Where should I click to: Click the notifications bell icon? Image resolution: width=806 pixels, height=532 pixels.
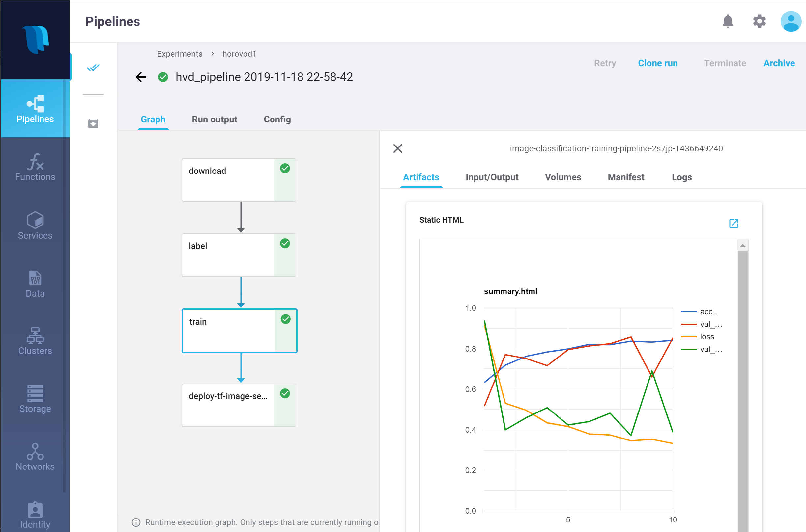click(x=727, y=21)
